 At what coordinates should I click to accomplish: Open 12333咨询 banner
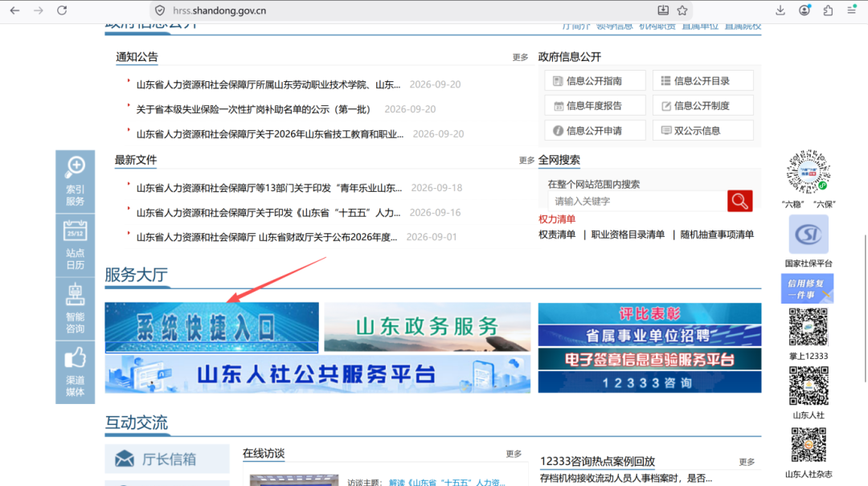click(649, 382)
